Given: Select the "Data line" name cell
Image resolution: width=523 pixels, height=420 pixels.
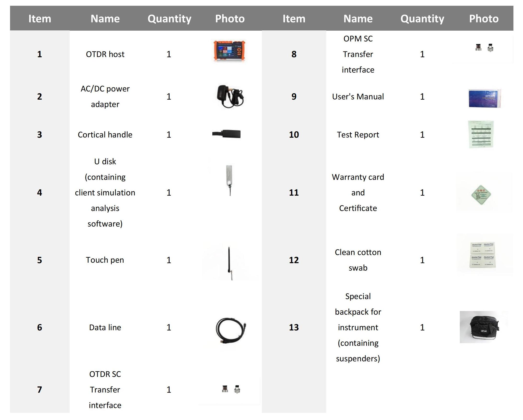Looking at the screenshot, I should pyautogui.click(x=105, y=328).
